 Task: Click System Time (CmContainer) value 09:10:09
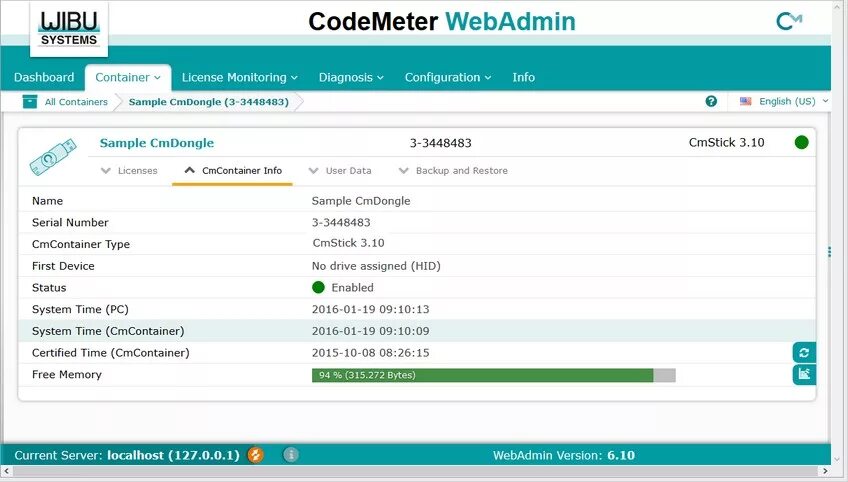pyautogui.click(x=370, y=331)
